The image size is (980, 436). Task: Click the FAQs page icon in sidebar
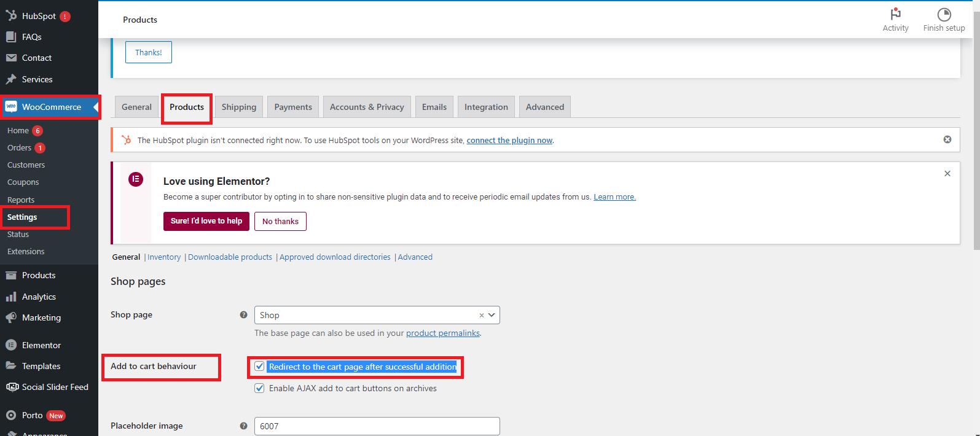coord(11,37)
